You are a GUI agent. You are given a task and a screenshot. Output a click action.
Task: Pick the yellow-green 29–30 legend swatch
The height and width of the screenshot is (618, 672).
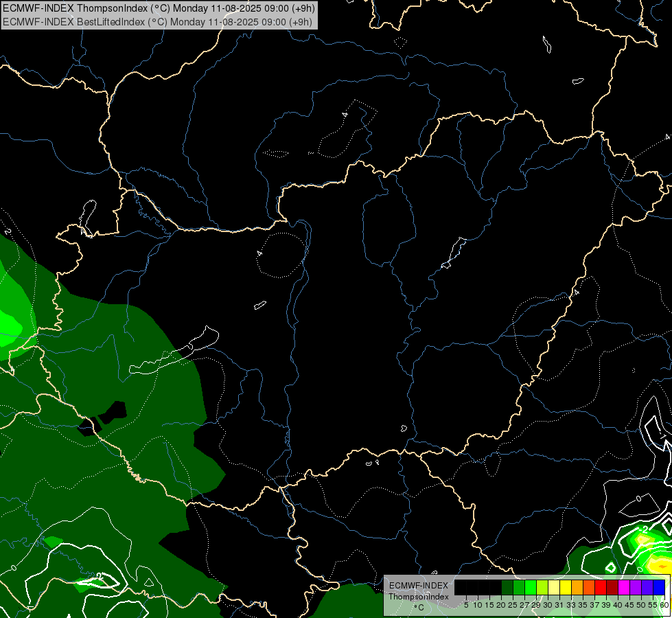tap(542, 587)
